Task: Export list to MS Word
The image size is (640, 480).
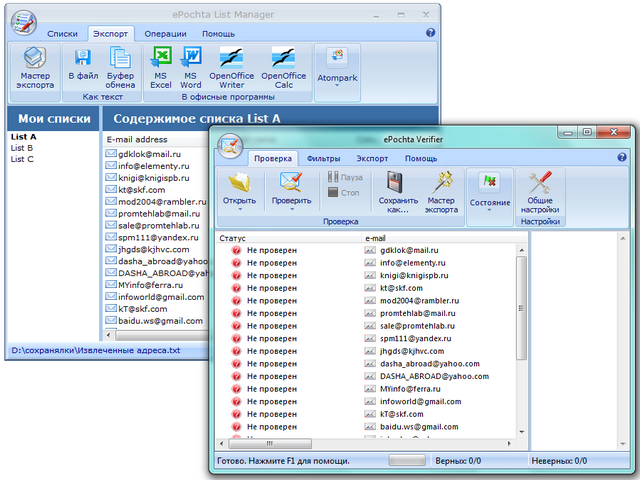Action: (191, 68)
